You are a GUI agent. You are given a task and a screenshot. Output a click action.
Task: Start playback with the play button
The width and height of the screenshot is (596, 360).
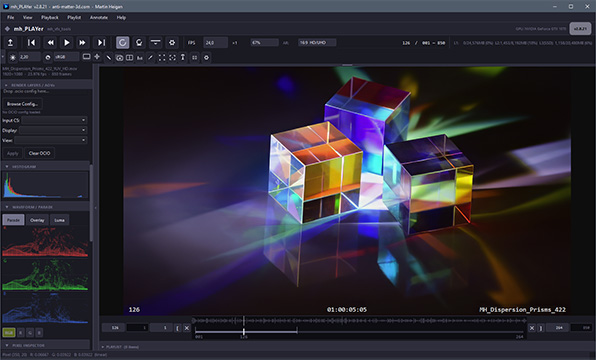[67, 43]
